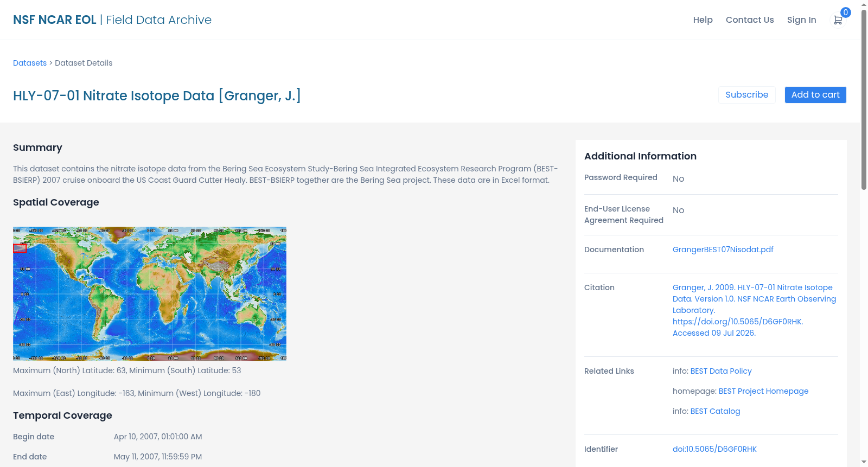
Task: Click the Dataset Details breadcrumb text
Action: point(84,63)
